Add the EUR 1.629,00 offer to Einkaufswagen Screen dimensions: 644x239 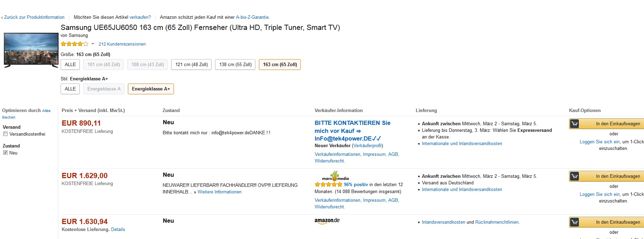coord(618,176)
